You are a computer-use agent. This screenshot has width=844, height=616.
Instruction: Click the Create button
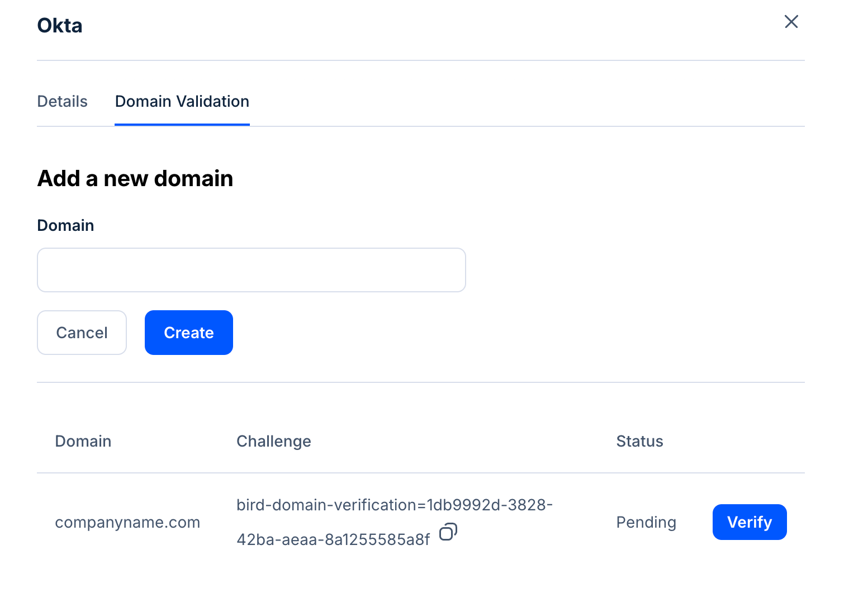[x=189, y=333]
